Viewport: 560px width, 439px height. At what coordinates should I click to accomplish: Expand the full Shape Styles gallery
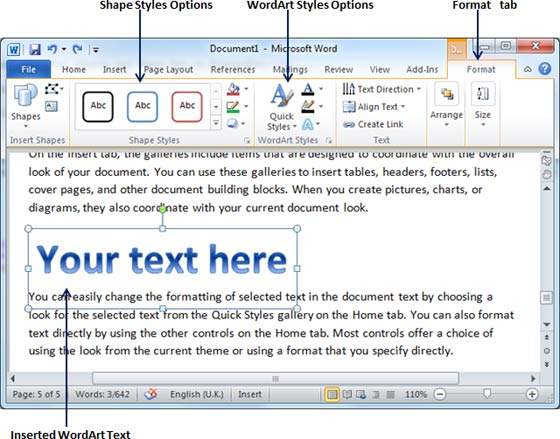tap(216, 123)
